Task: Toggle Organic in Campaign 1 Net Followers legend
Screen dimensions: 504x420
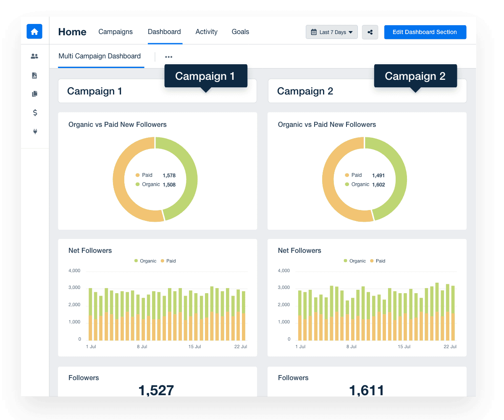Action: point(146,261)
